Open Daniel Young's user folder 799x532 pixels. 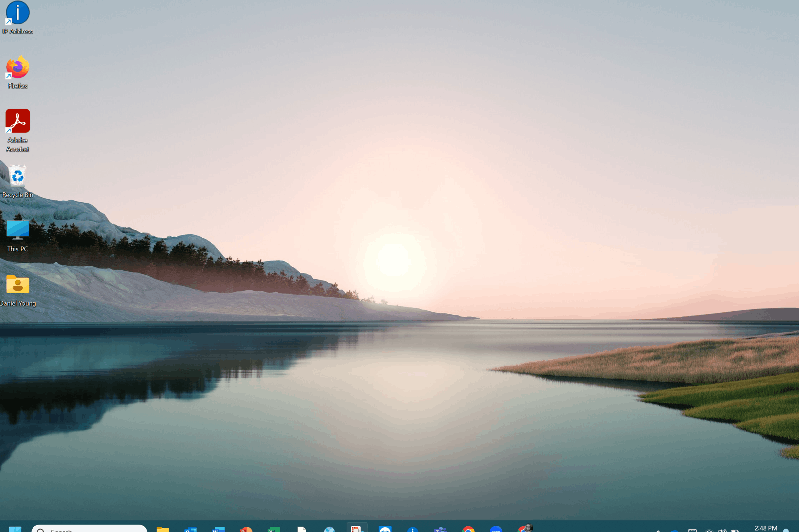(x=17, y=285)
